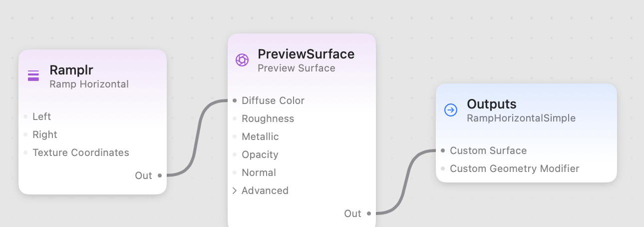
Task: Select the Outputs node title
Action: pyautogui.click(x=492, y=104)
